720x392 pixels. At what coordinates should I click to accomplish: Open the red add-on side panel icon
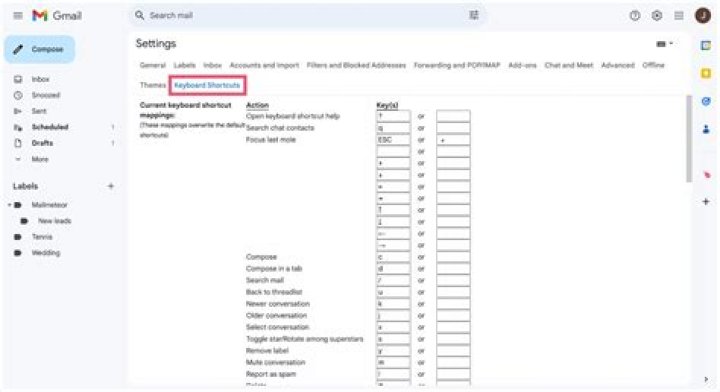pyautogui.click(x=706, y=174)
